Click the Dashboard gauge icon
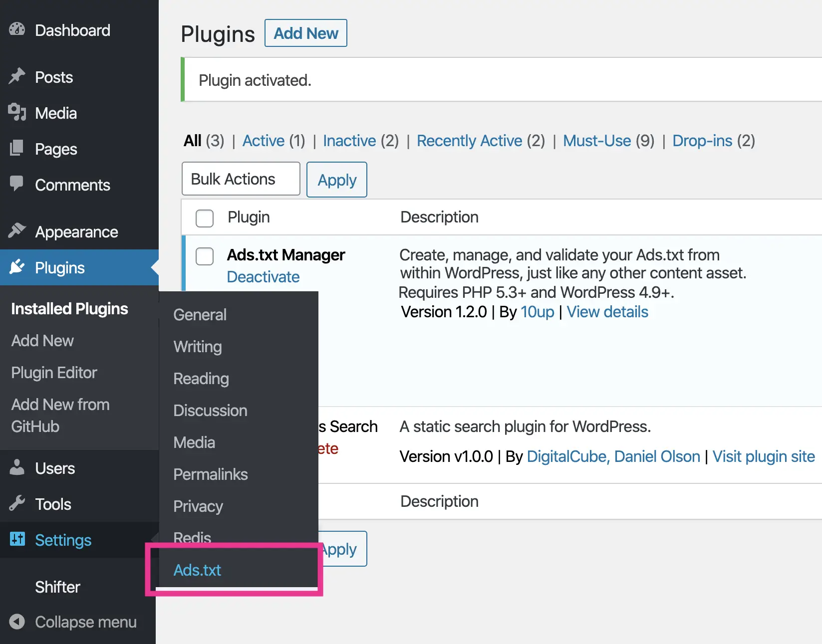Image resolution: width=822 pixels, height=644 pixels. [x=17, y=29]
